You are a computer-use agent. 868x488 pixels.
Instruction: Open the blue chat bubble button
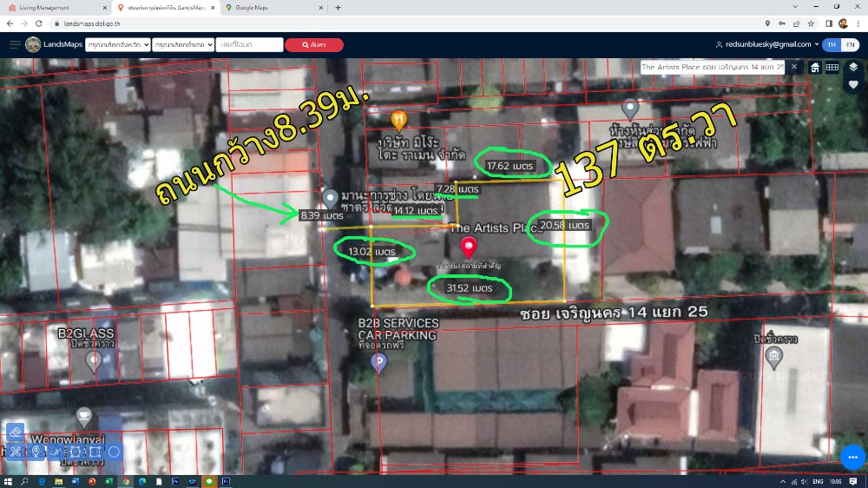coord(852,457)
